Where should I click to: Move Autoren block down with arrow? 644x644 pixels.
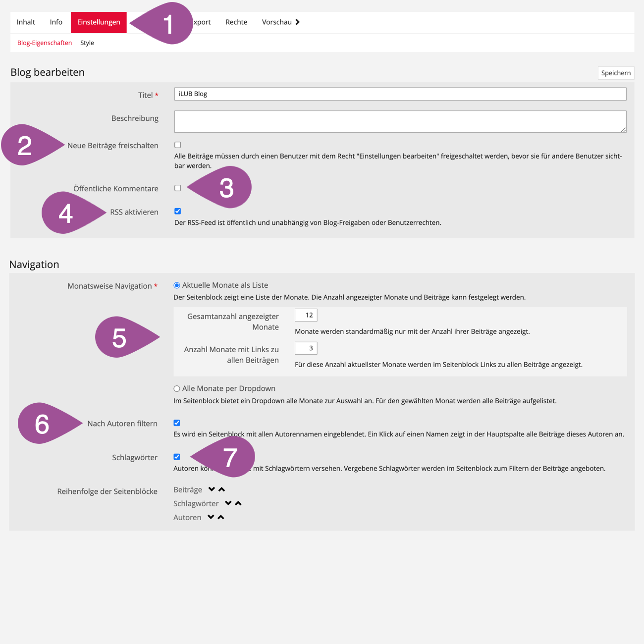(x=211, y=517)
